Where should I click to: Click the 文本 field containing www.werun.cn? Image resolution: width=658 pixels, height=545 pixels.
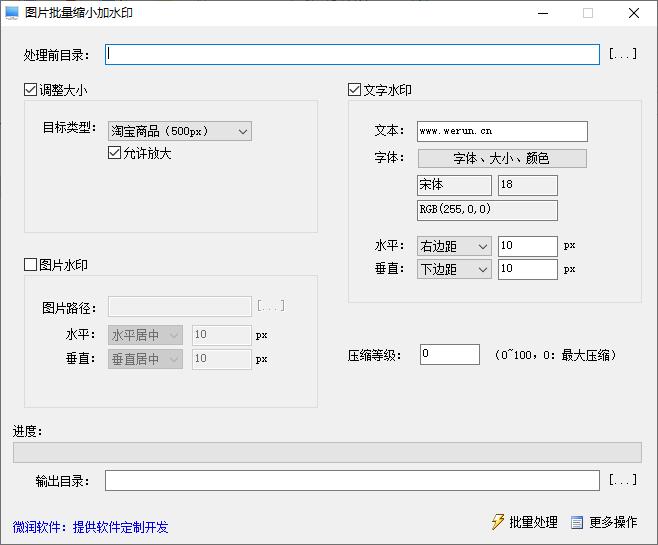(502, 131)
